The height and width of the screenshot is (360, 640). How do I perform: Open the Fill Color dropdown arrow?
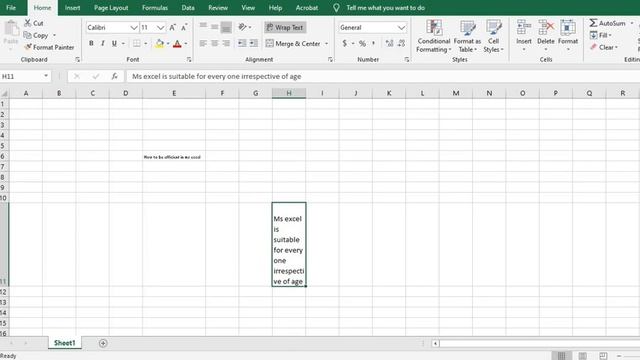pos(168,43)
